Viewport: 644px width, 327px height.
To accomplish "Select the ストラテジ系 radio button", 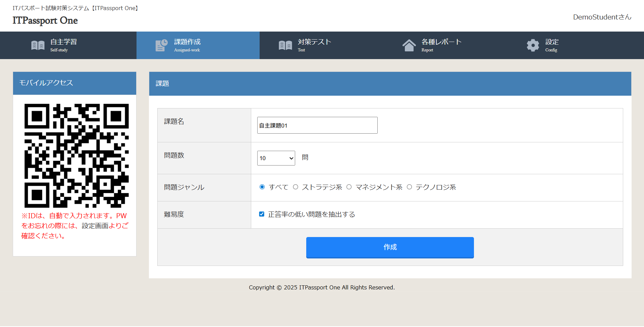I will 296,187.
